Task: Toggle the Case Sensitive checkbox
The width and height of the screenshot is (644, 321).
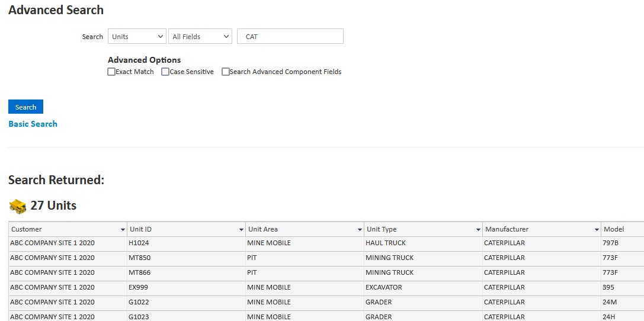Action: pyautogui.click(x=165, y=72)
